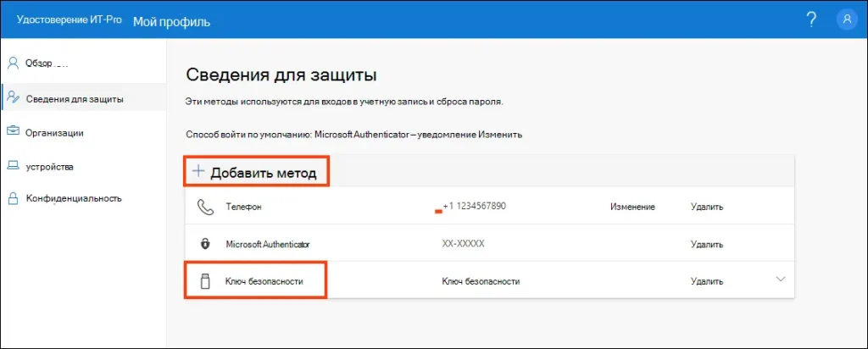Click the help question mark icon

tap(811, 20)
